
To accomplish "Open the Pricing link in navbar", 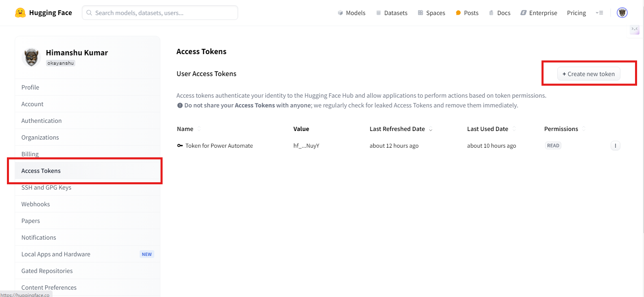I will point(576,13).
